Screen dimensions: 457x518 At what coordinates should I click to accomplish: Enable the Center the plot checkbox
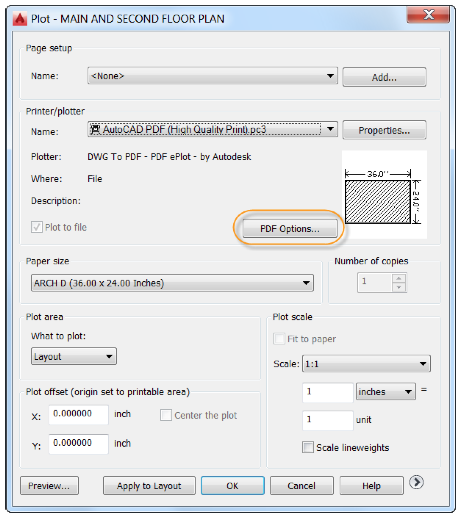pos(166,415)
